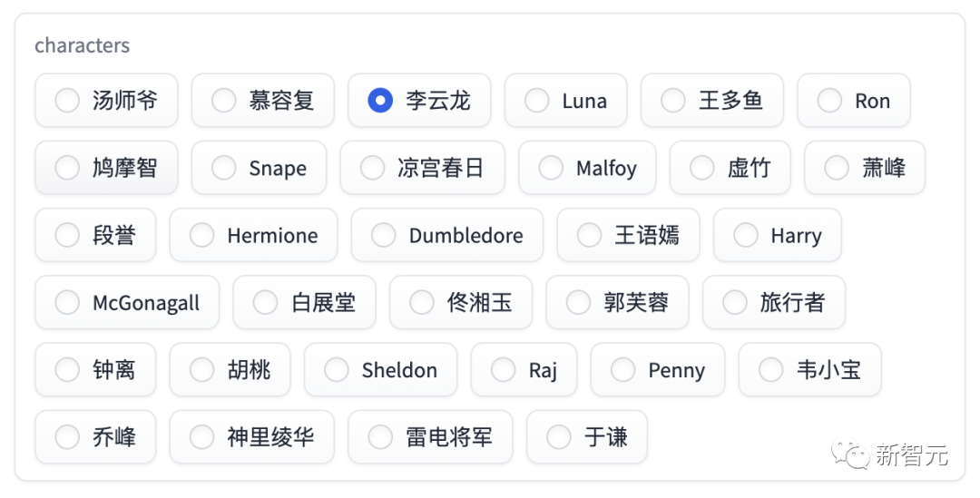
Task: Select Sheldon as the character
Action: [380, 370]
